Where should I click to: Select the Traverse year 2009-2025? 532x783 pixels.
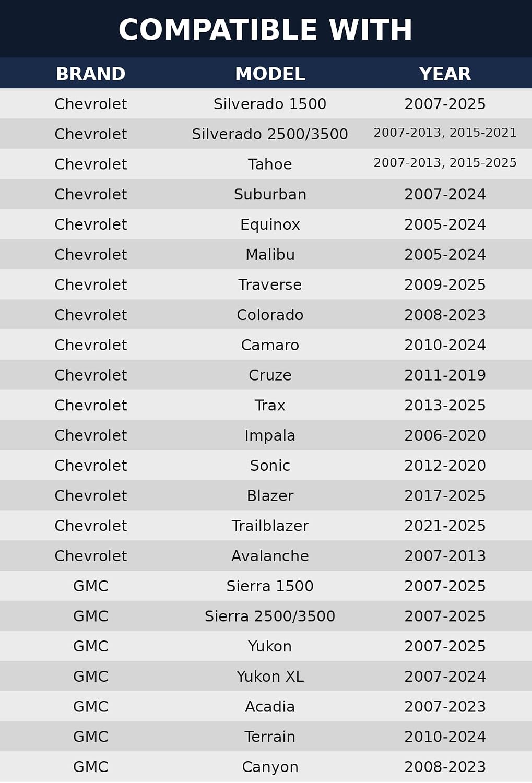coord(445,284)
